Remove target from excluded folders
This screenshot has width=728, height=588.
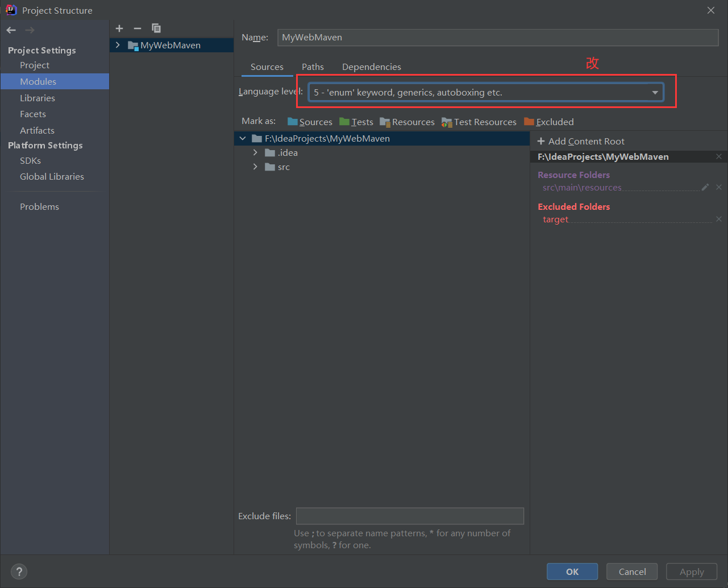click(719, 219)
